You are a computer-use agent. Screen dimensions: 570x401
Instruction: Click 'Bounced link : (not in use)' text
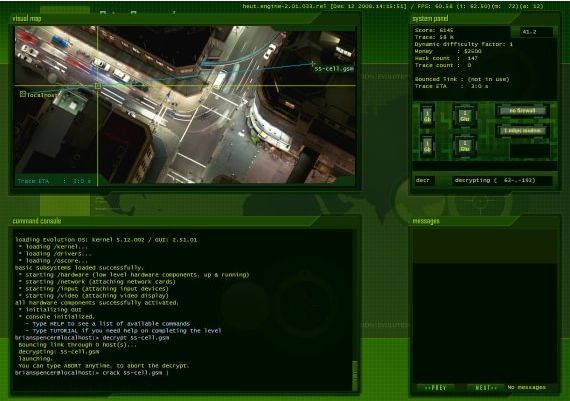point(462,79)
